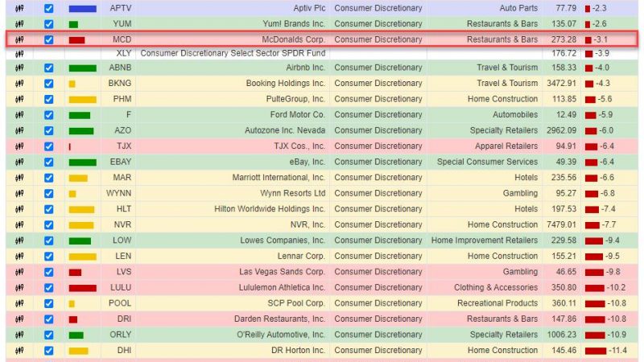Open the chart icon for LOW row

point(19,241)
